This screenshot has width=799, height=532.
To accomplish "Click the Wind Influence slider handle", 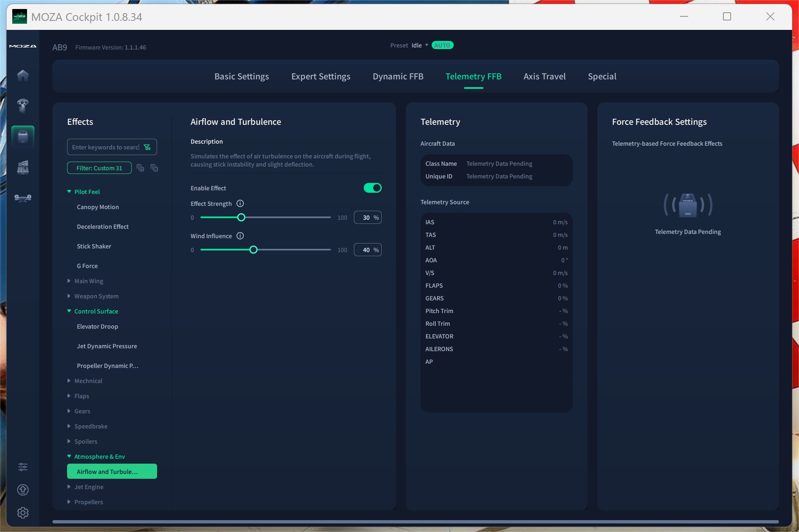I will [254, 250].
